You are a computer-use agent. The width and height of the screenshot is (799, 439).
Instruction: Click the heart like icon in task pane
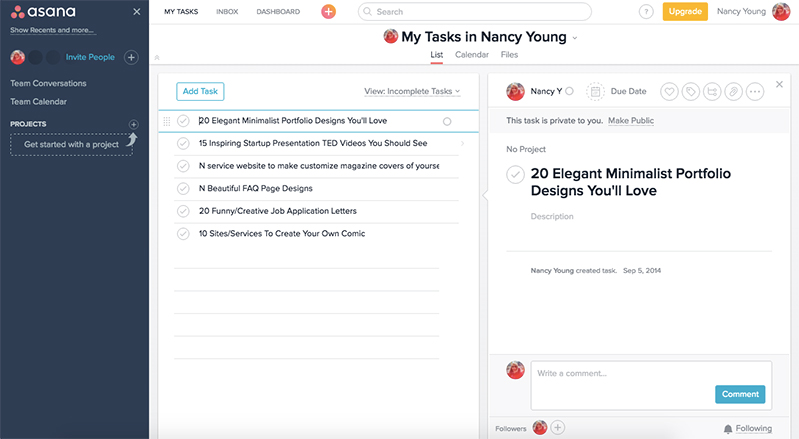point(669,92)
